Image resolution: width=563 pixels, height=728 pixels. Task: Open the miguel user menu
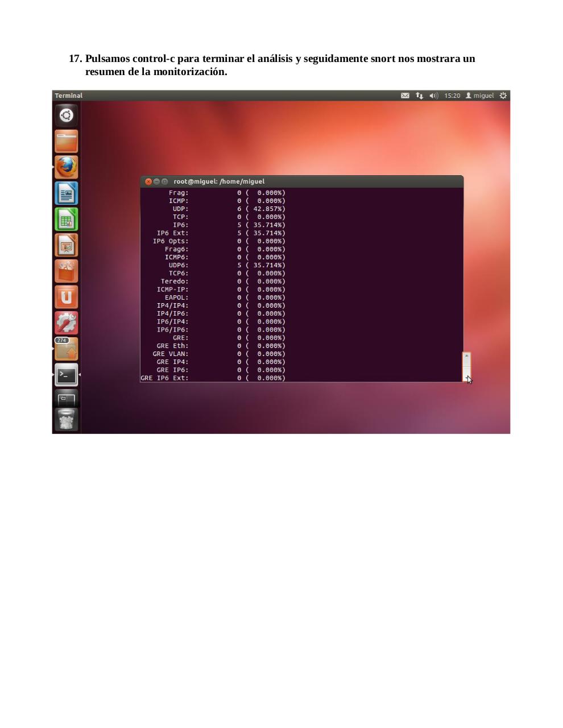point(480,96)
